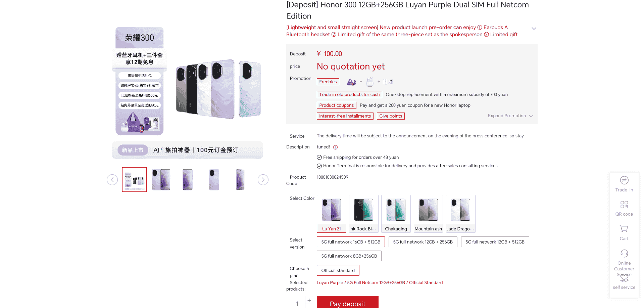Go to previous thumbnail with left arrow
Screen dimensions: 644x308
click(x=112, y=180)
